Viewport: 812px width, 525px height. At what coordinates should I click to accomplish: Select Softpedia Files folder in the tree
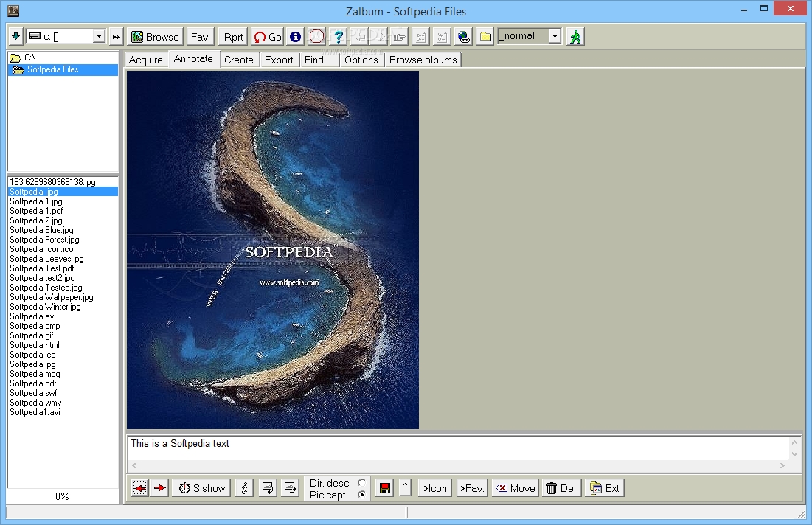pyautogui.click(x=63, y=69)
